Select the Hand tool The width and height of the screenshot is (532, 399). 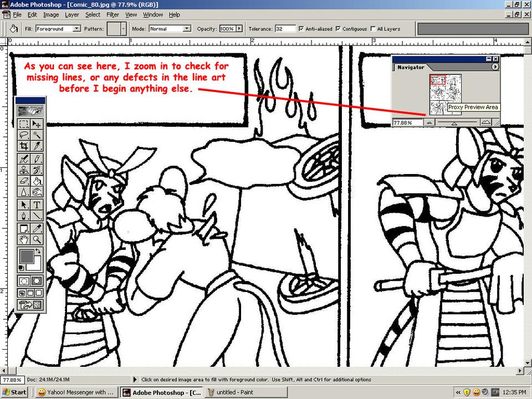[24, 239]
